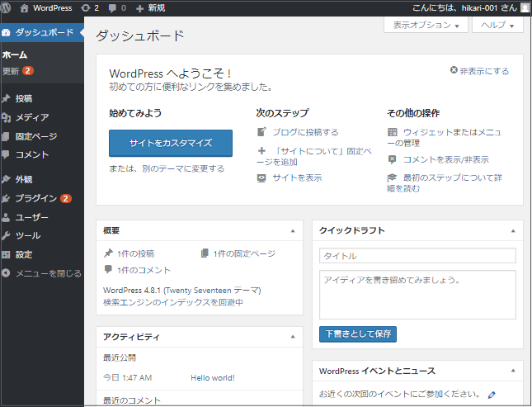
Task: Open the 1件の固定ページ link
Action: 244,253
